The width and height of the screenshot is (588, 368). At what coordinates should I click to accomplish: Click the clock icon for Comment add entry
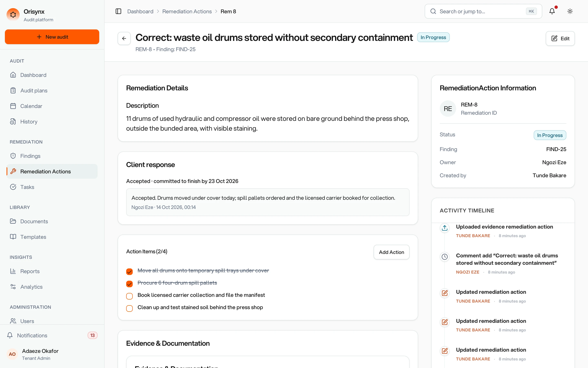coord(445,257)
